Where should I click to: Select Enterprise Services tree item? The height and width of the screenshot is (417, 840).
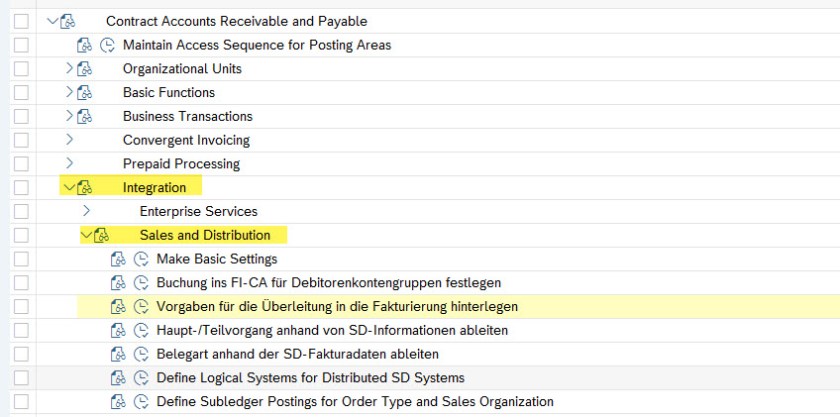point(198,212)
